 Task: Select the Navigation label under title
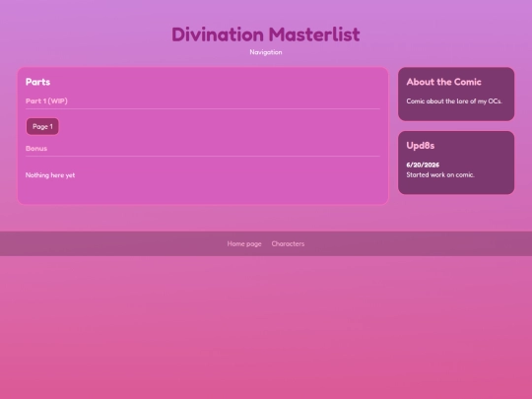(x=266, y=52)
